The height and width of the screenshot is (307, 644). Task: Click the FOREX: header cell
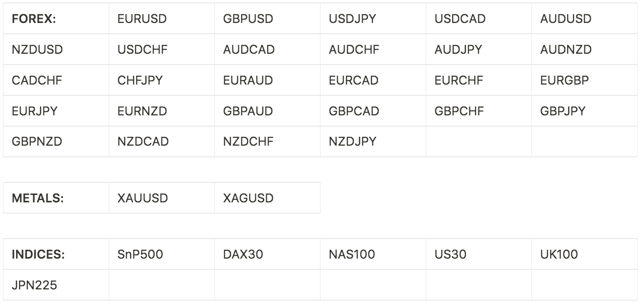click(x=56, y=19)
